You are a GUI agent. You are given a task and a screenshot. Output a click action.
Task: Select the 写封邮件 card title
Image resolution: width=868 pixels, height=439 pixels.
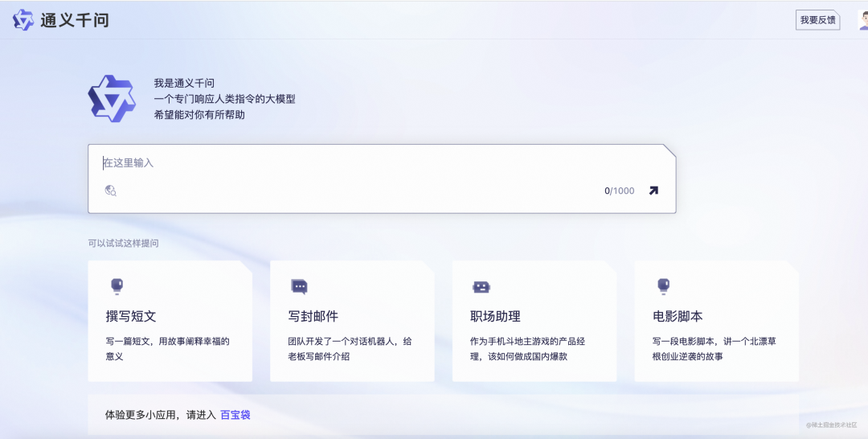(x=313, y=316)
